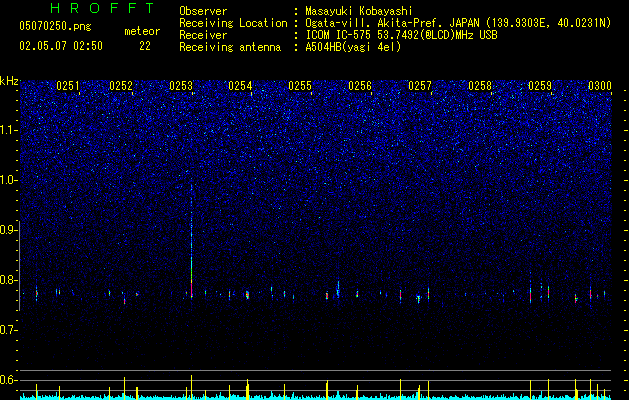Click the 0251 time marker

(x=68, y=86)
